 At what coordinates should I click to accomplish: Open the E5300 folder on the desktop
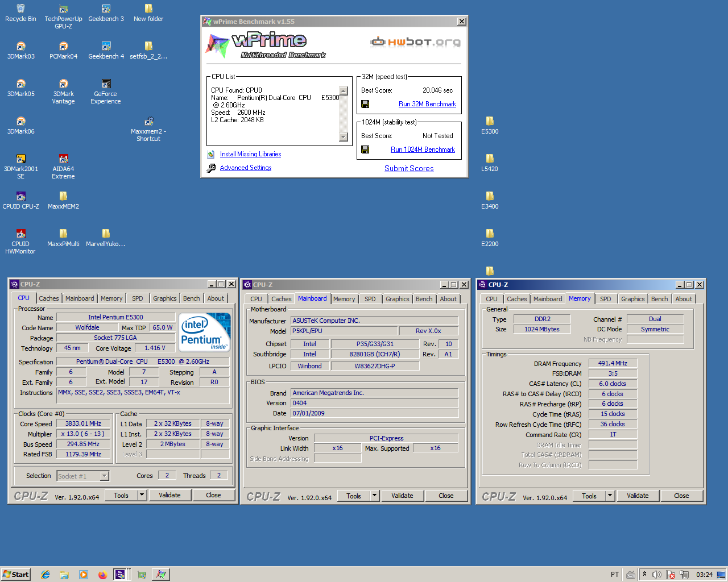[490, 126]
